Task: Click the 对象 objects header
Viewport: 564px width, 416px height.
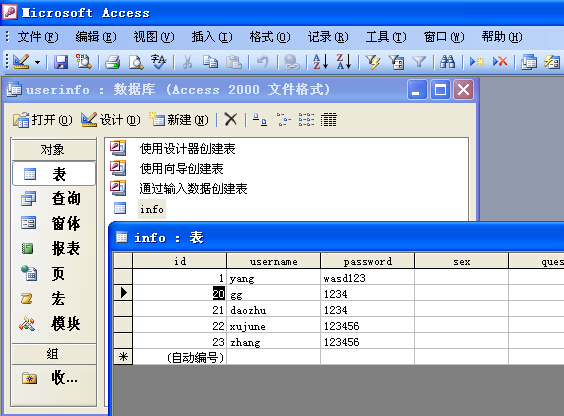Action: pos(54,150)
